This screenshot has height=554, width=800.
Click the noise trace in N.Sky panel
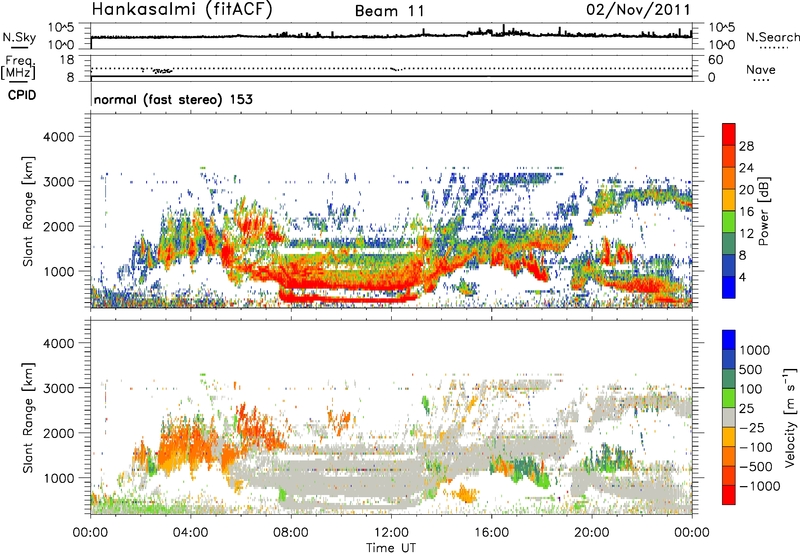(x=391, y=35)
